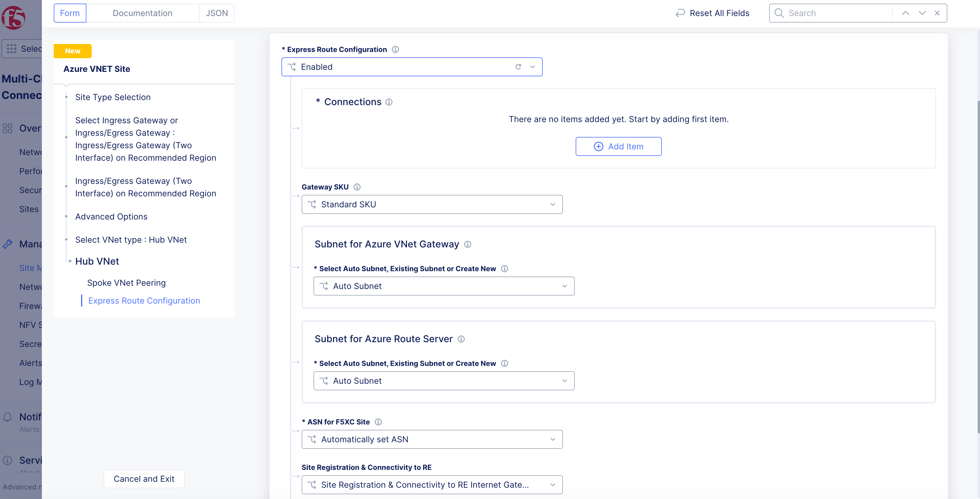Image resolution: width=980 pixels, height=499 pixels.
Task: Click the reset icon inside Enabled dropdown
Action: pyautogui.click(x=518, y=67)
